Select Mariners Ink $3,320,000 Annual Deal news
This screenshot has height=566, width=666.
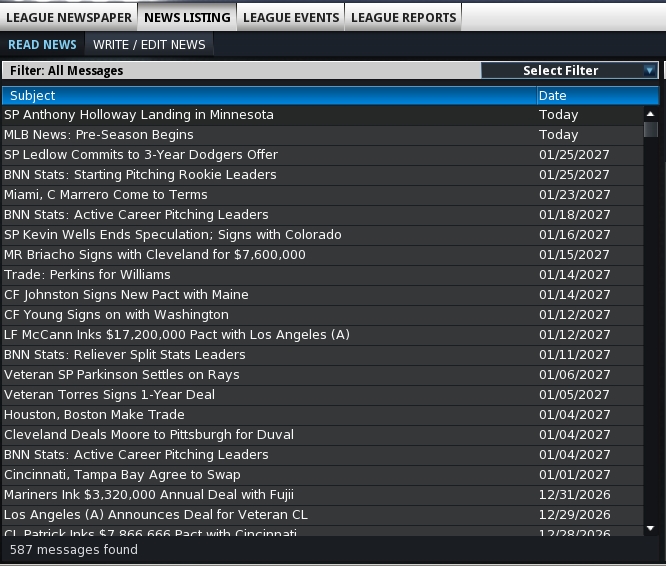(148, 495)
